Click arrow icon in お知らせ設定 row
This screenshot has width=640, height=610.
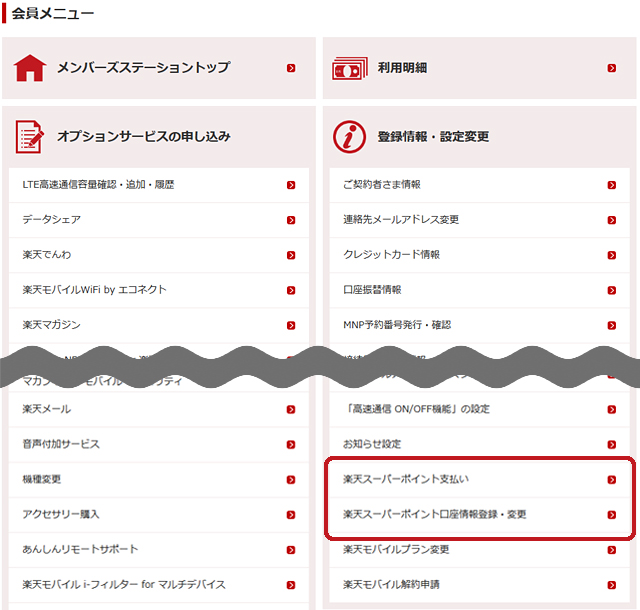[x=611, y=445]
